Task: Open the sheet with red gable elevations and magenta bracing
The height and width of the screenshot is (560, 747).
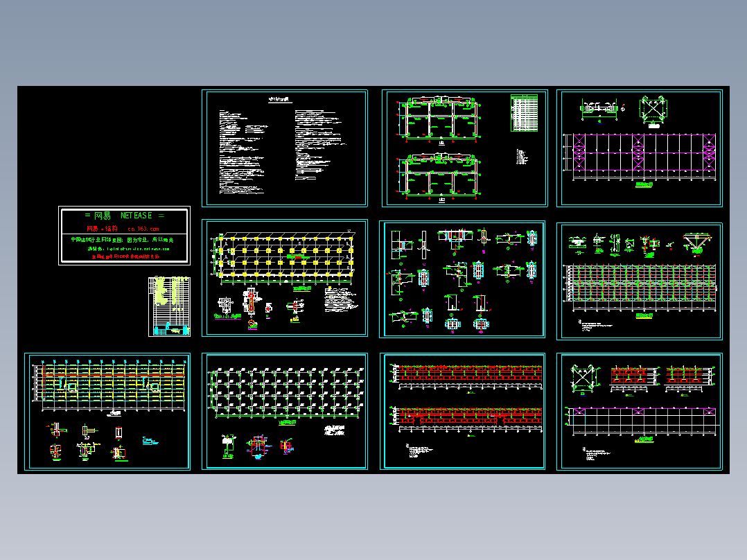Action: [640, 411]
